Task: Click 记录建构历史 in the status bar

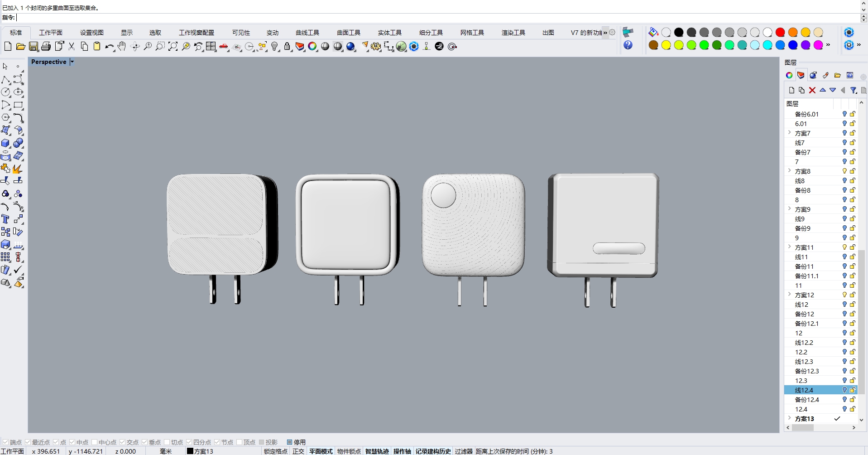Action: (x=432, y=451)
